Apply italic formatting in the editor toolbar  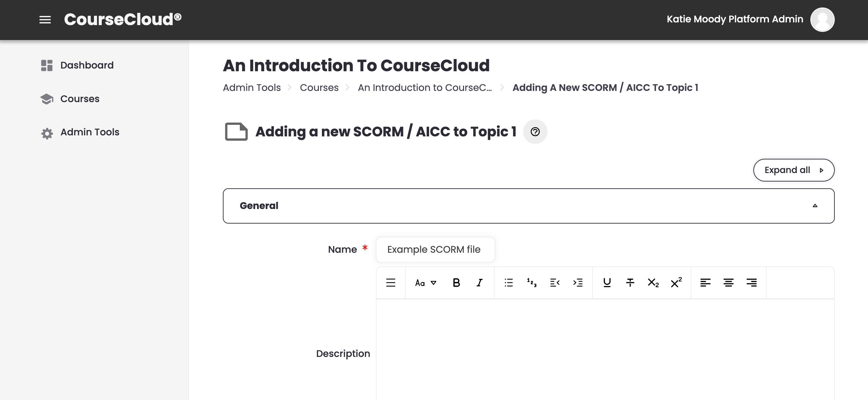[x=479, y=283]
